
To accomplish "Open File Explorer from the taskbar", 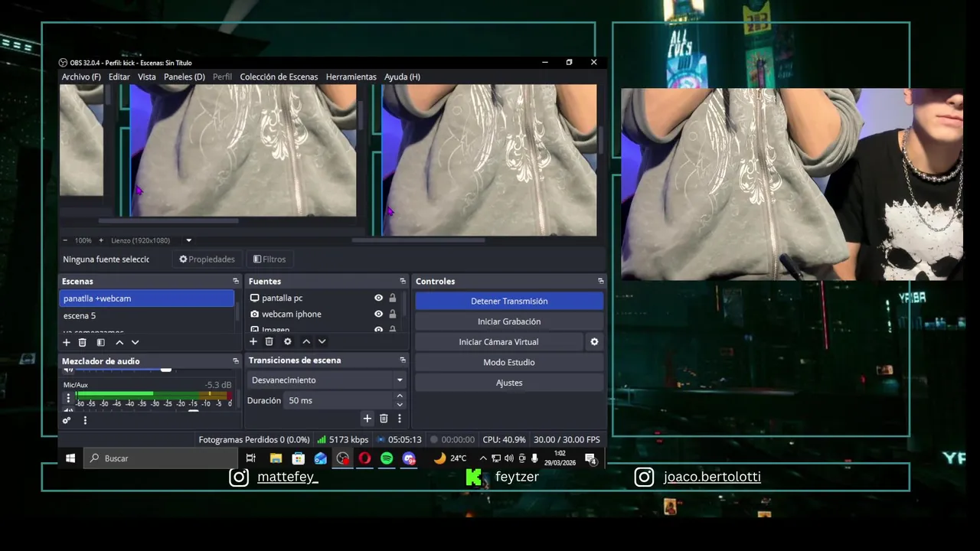I will click(x=276, y=458).
